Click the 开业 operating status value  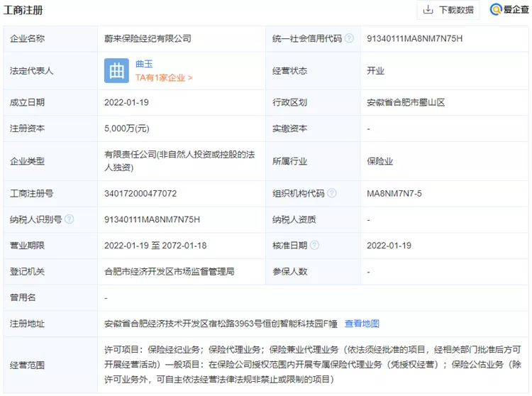tap(375, 71)
